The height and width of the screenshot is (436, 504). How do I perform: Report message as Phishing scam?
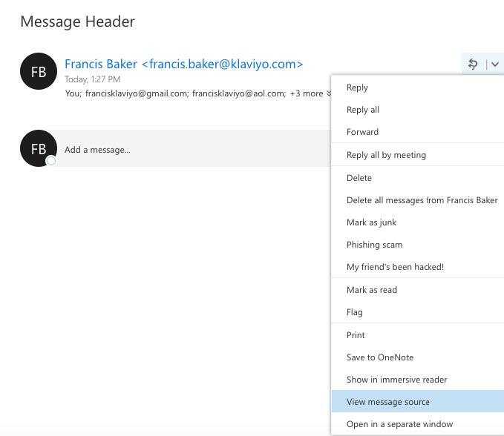pos(374,245)
